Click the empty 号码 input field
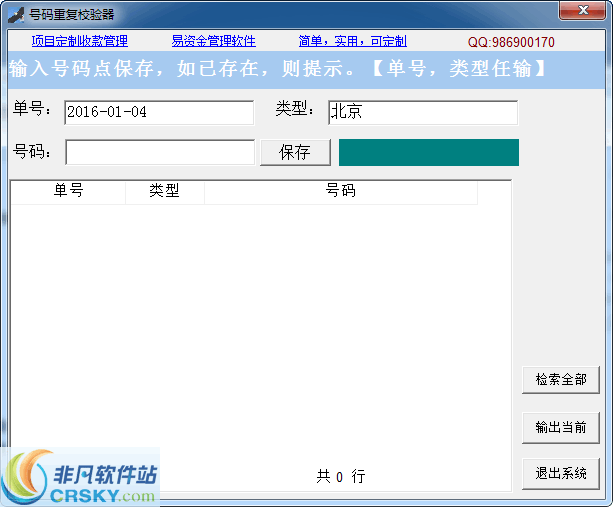 160,152
